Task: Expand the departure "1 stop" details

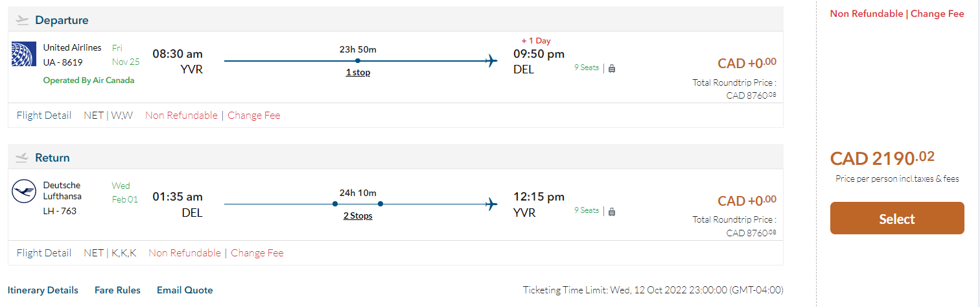Action: click(x=358, y=73)
